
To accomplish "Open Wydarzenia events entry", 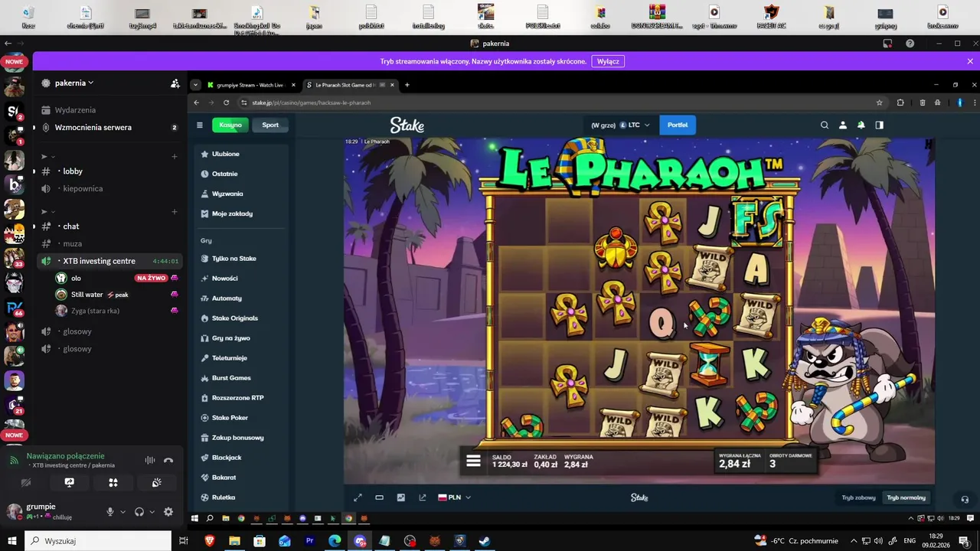I will coord(109,110).
